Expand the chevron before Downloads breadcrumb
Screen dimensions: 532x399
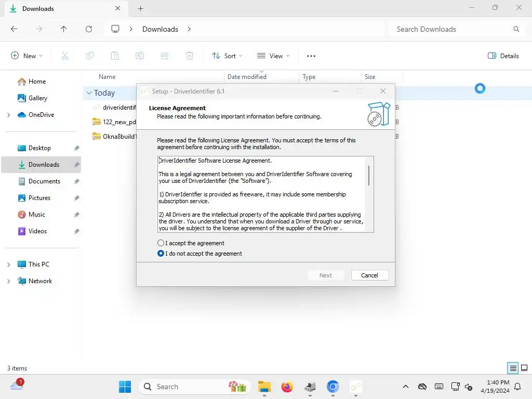tap(131, 29)
